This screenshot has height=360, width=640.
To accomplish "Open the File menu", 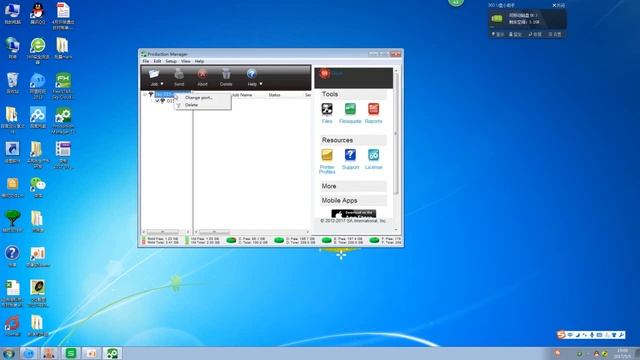I will tap(146, 61).
